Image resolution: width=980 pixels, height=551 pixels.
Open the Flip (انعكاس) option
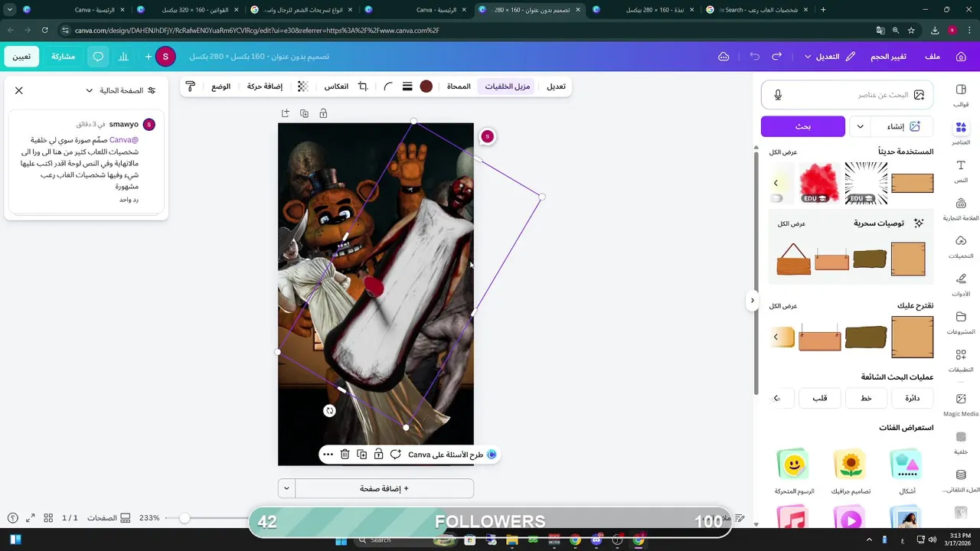(336, 86)
